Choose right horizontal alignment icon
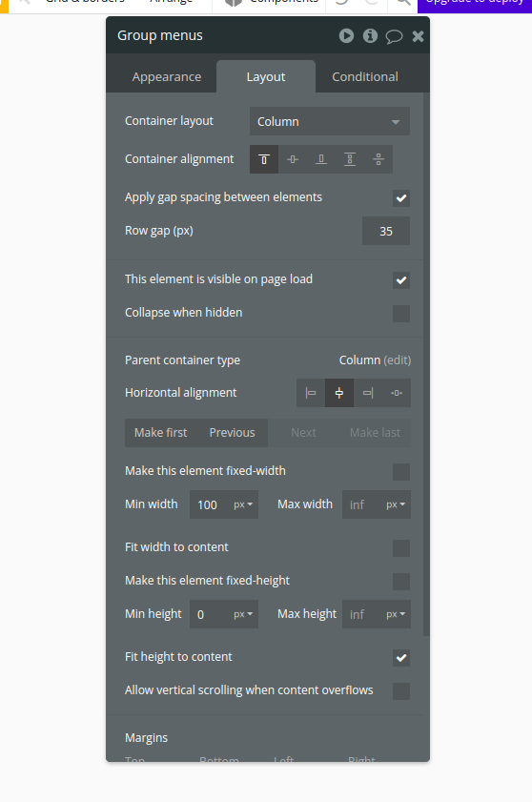Image resolution: width=532 pixels, height=802 pixels. point(368,393)
